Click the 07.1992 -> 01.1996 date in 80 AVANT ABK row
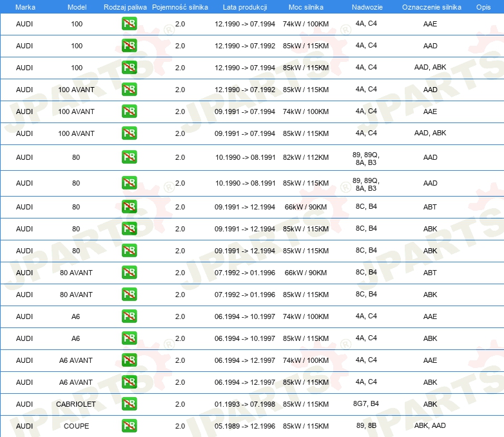504x437 pixels. click(245, 295)
